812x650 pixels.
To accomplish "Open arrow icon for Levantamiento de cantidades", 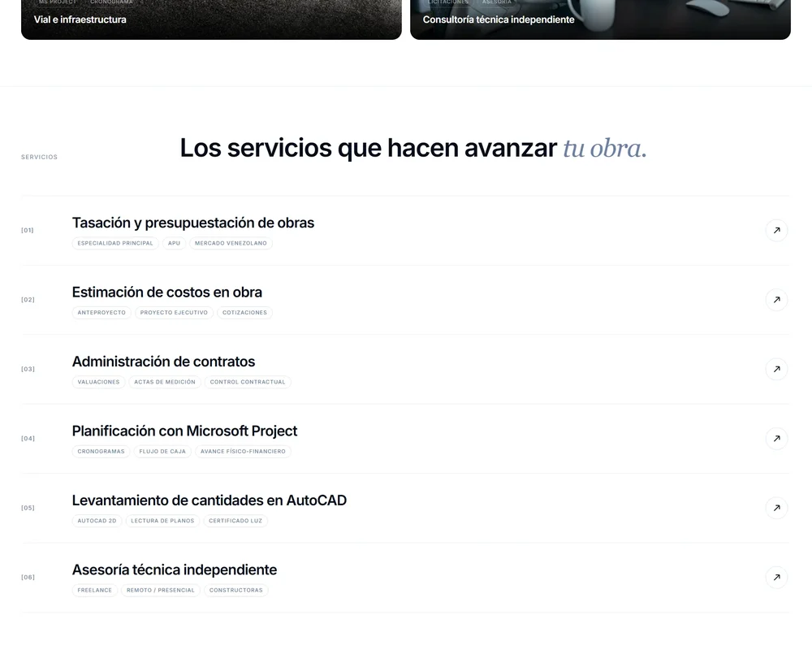I will (x=776, y=509).
